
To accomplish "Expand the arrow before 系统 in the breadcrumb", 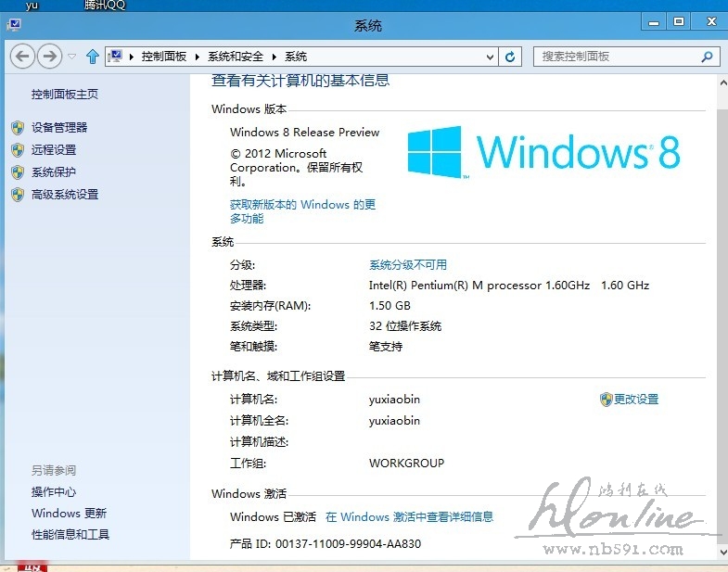I will point(275,57).
